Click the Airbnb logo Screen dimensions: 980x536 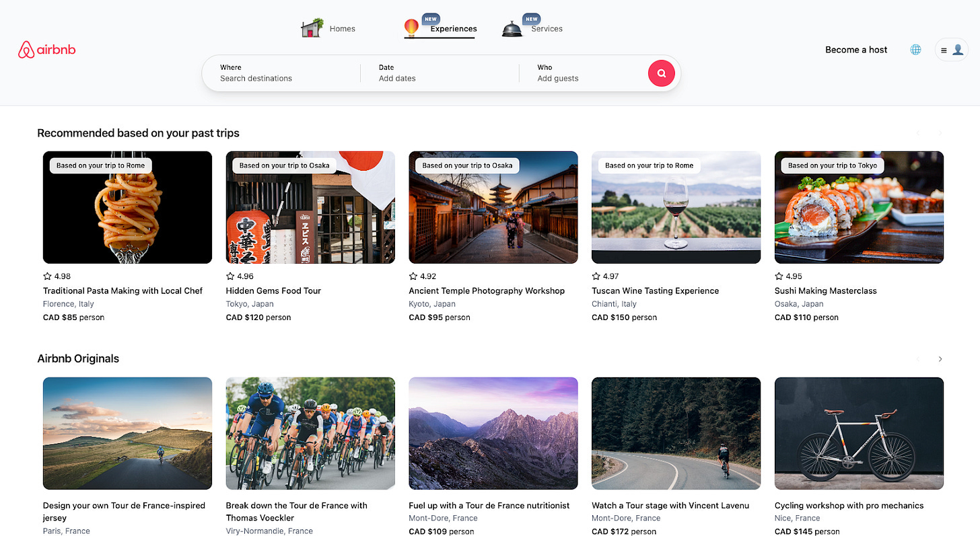pyautogui.click(x=46, y=50)
